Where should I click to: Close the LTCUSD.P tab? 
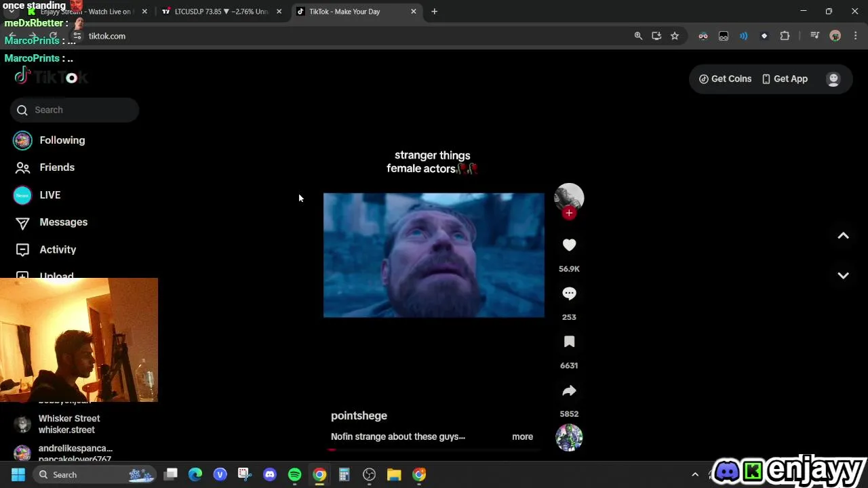tap(279, 12)
